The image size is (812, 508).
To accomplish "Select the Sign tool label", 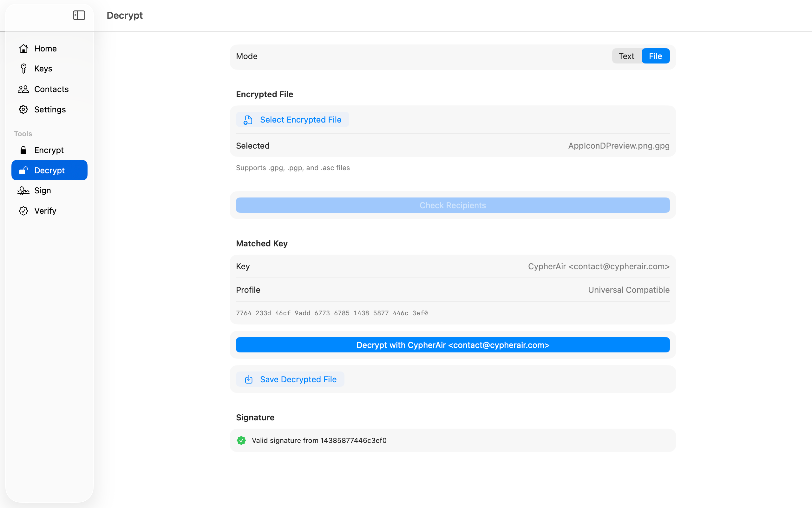I will (x=43, y=190).
